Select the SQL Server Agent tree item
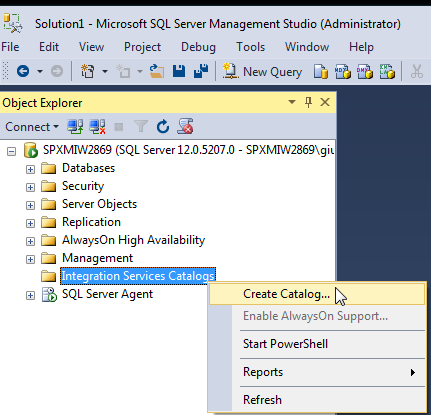 pos(107,294)
